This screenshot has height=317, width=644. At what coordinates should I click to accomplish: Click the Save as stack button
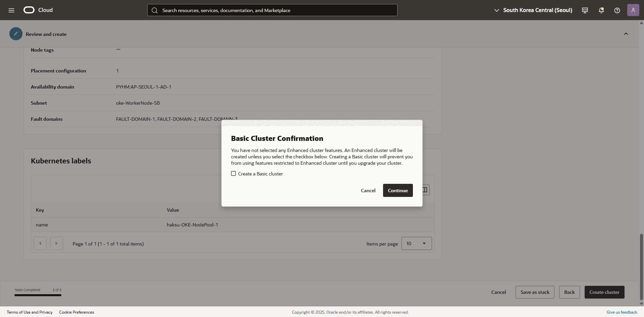tap(535, 292)
